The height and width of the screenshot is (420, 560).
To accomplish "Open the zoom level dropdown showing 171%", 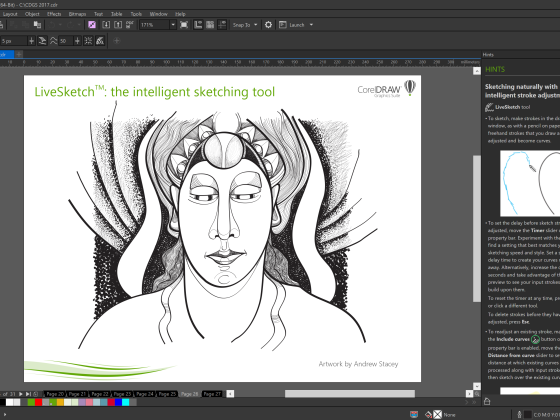I will 173,25.
